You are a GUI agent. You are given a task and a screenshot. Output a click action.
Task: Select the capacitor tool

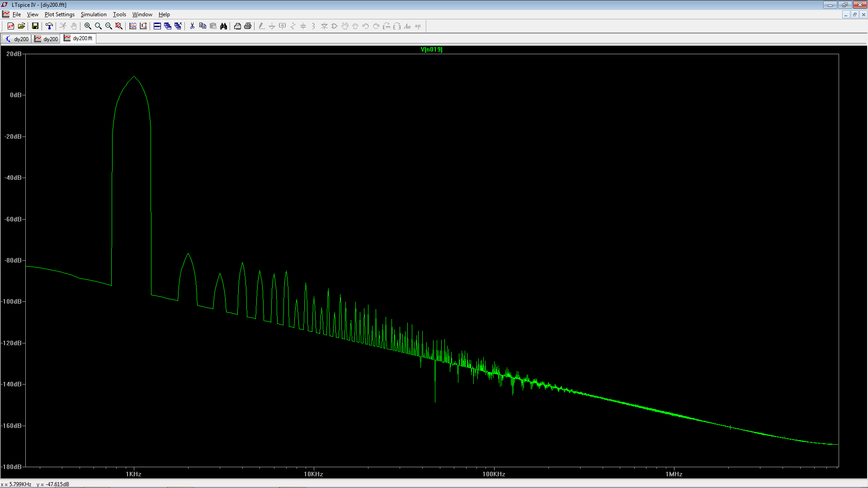(303, 26)
